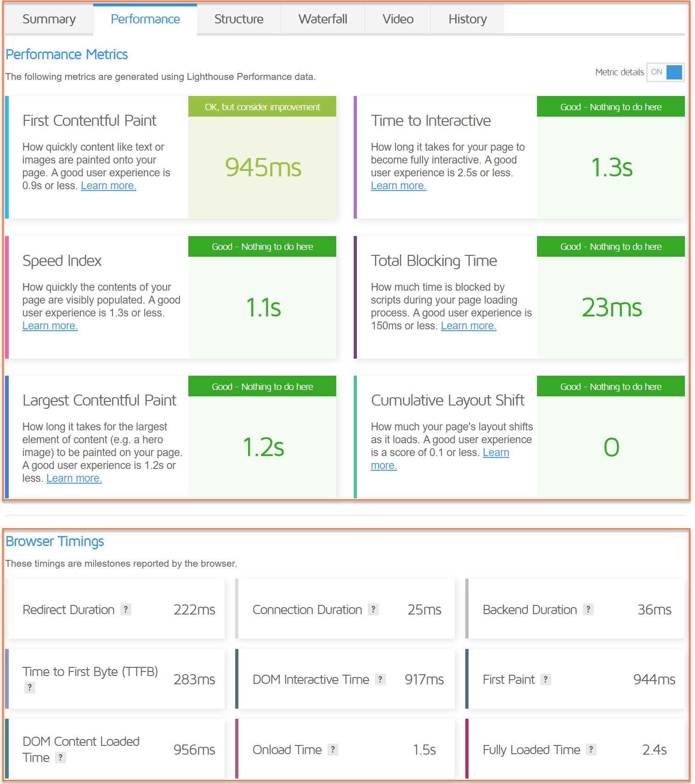This screenshot has width=695, height=784.
Task: Click Fully Loaded Time question mark
Action: click(591, 750)
